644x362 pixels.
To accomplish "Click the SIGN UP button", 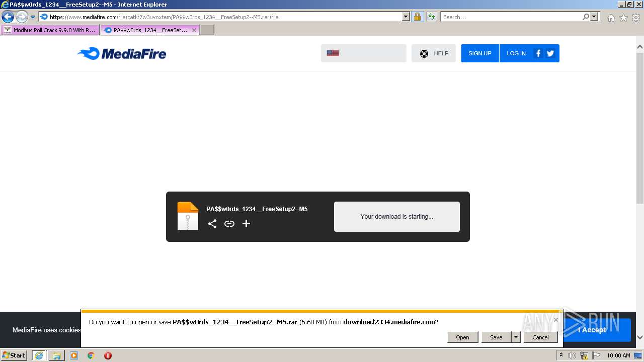I will click(x=480, y=53).
